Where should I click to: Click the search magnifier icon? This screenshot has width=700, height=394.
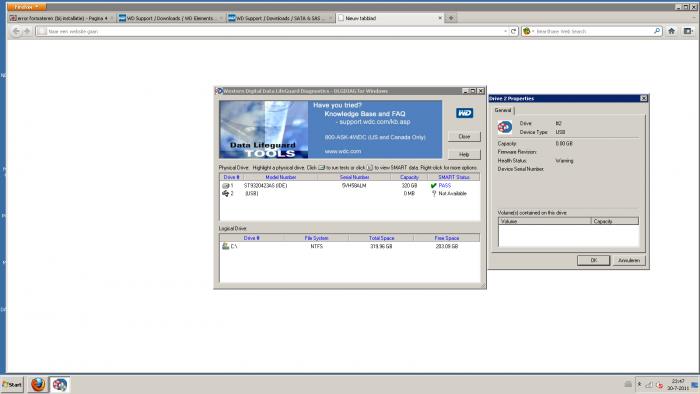click(657, 31)
